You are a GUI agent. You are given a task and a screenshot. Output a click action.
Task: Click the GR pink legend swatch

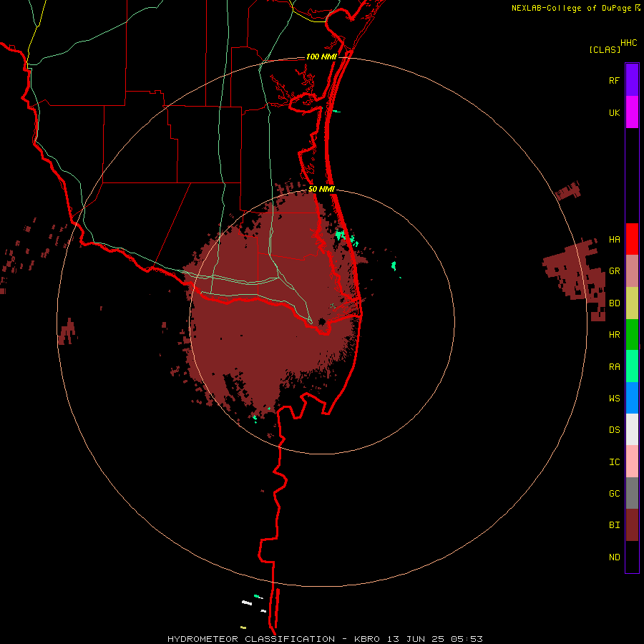(632, 271)
